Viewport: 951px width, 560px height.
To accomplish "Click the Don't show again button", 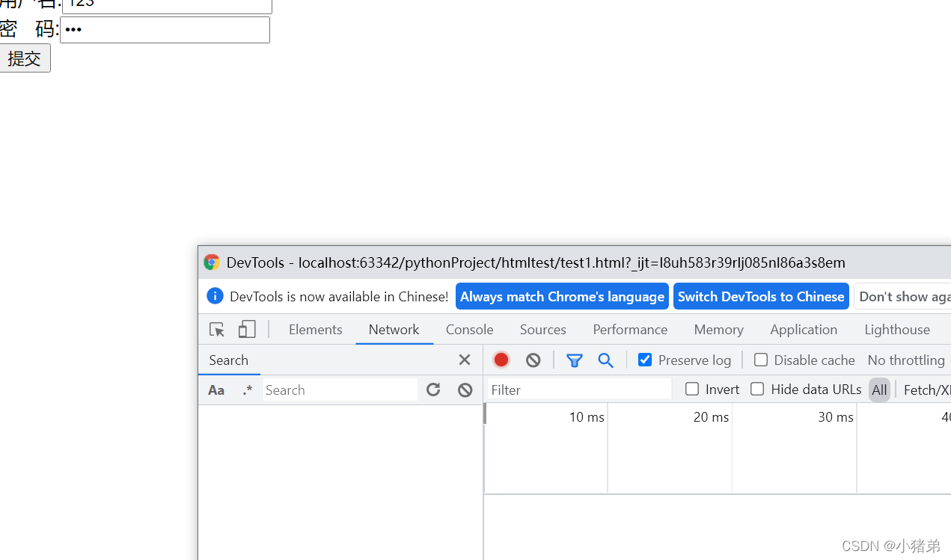I will 903,296.
